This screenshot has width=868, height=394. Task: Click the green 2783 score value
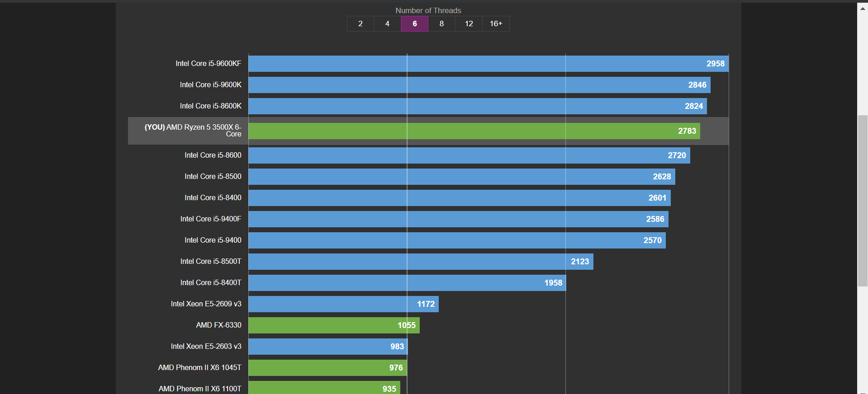687,131
